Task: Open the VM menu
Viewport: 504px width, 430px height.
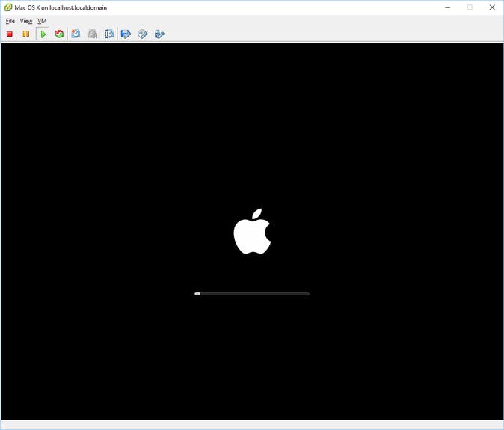Action: pyautogui.click(x=42, y=21)
